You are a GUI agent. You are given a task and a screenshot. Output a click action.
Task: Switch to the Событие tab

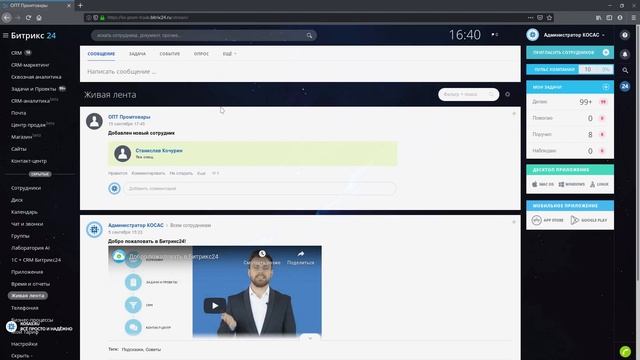click(x=170, y=54)
